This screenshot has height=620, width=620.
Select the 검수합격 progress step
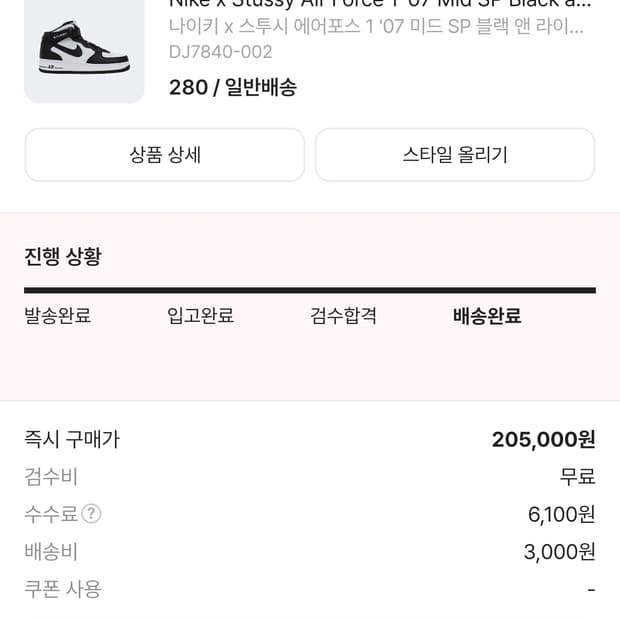[x=343, y=316]
